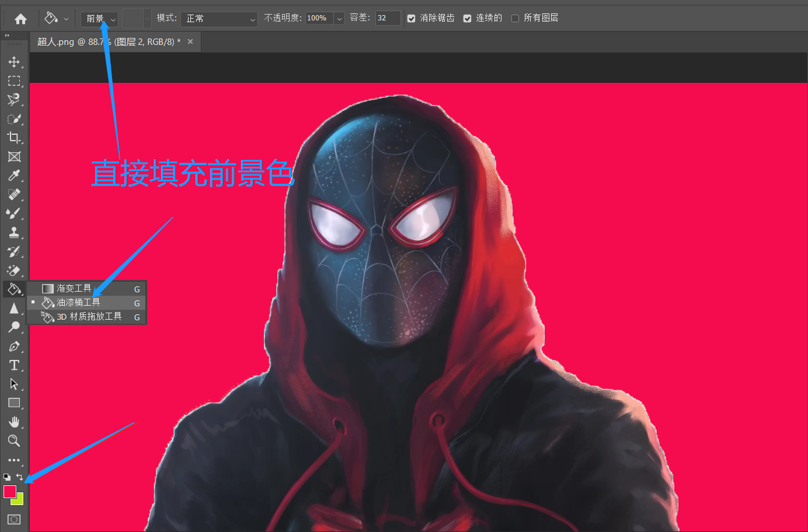The image size is (808, 532).
Task: Select the Hand tool
Action: click(14, 422)
